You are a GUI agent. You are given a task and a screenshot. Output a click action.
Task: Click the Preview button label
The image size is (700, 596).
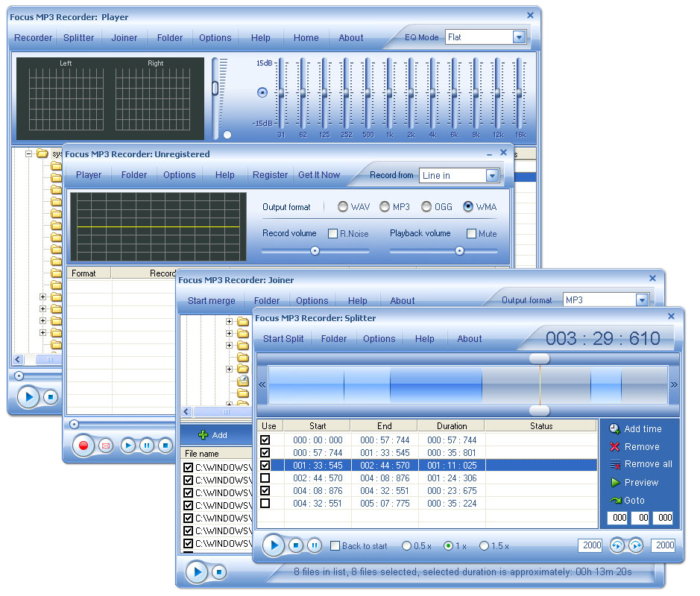point(642,482)
